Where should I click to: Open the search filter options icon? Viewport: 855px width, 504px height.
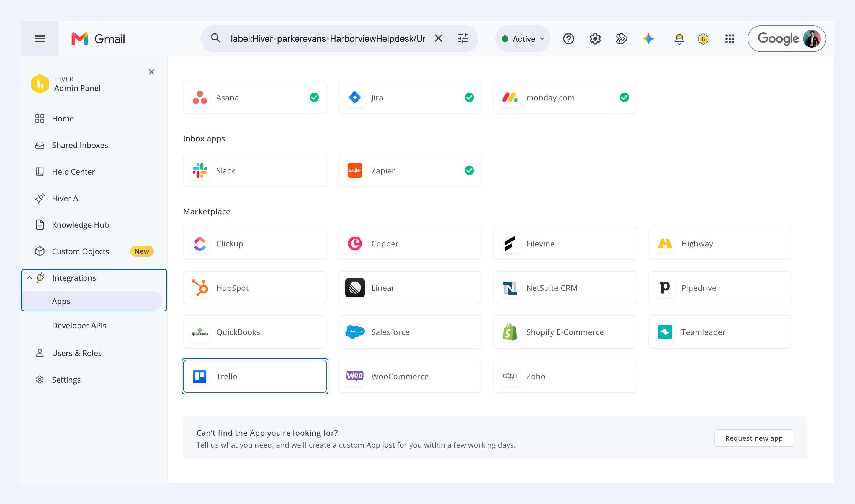click(x=463, y=38)
